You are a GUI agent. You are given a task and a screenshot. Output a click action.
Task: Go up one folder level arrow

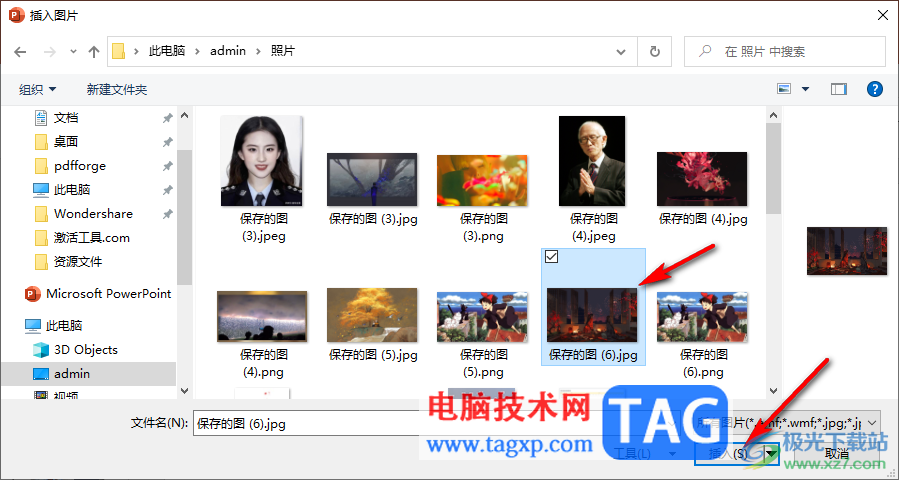pyautogui.click(x=94, y=52)
